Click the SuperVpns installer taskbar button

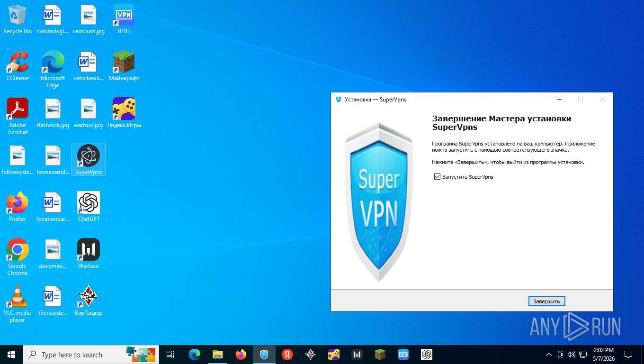click(264, 355)
